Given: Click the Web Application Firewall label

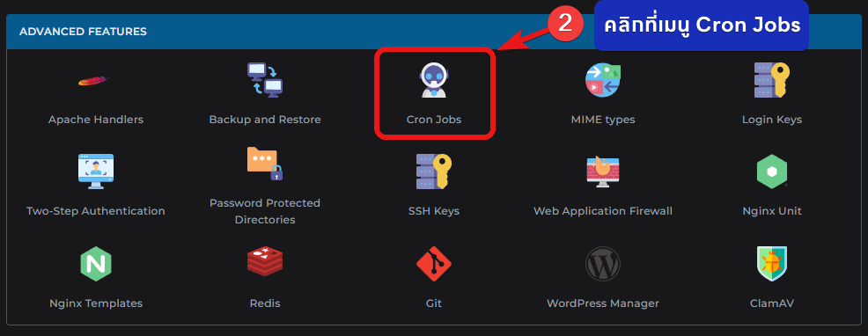Looking at the screenshot, I should pyautogui.click(x=603, y=211).
